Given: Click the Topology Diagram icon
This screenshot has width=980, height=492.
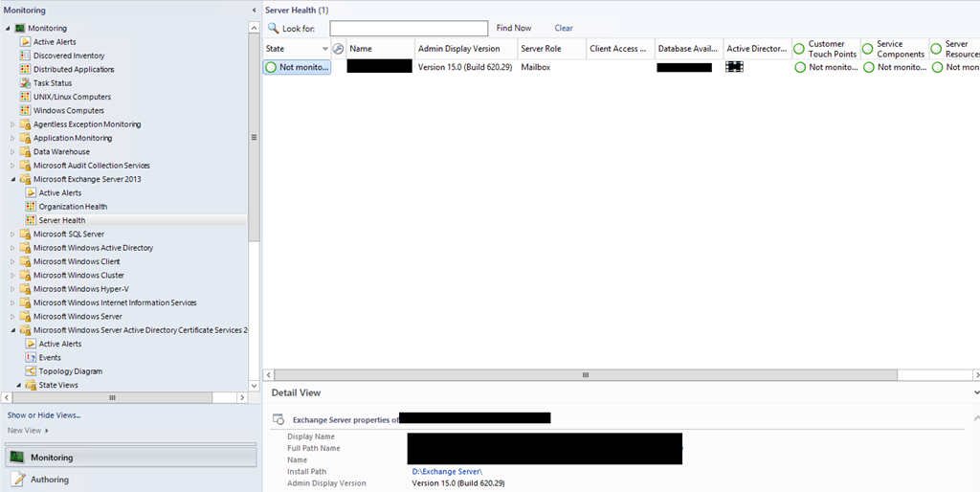Looking at the screenshot, I should tap(31, 371).
